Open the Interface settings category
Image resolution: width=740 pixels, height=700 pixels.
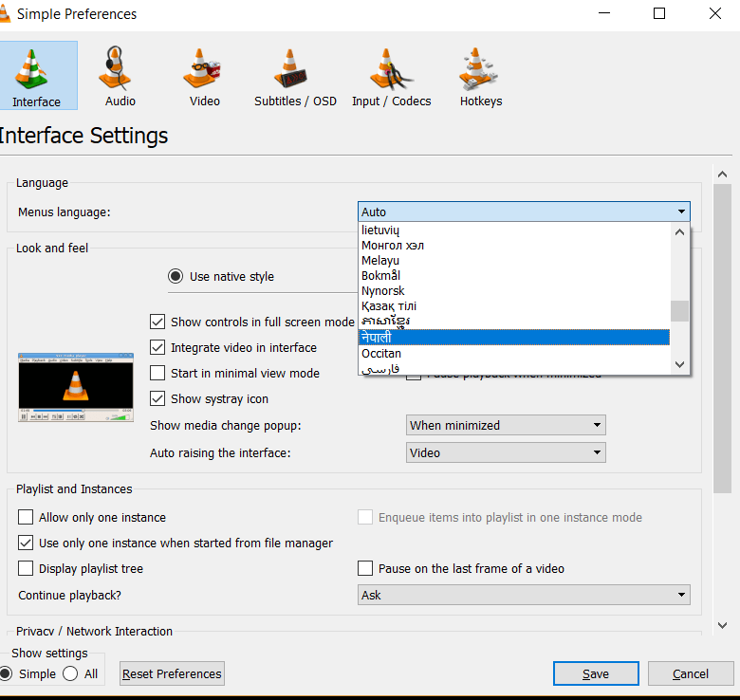[36, 76]
